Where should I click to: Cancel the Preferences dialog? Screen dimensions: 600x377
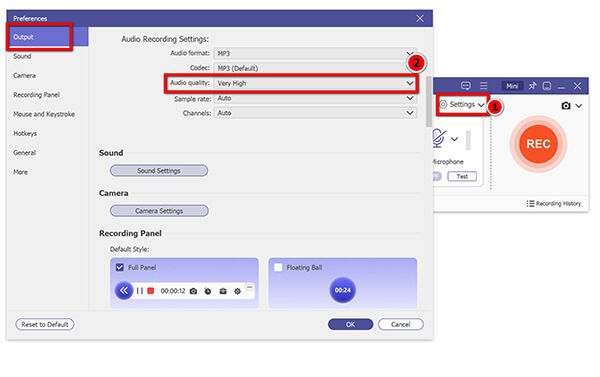click(400, 324)
